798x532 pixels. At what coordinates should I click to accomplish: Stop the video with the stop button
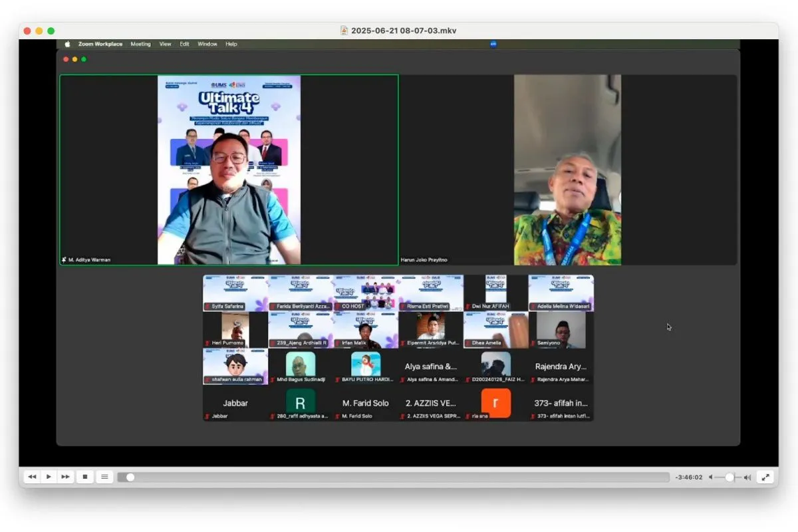point(85,477)
